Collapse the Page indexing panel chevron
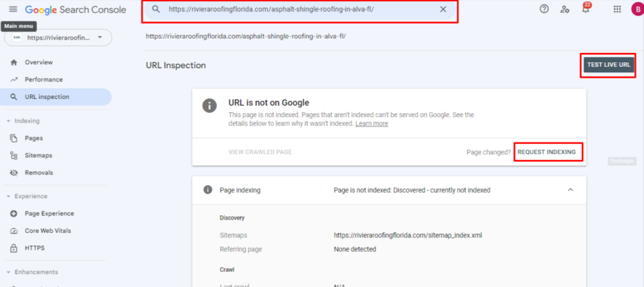 [x=570, y=190]
